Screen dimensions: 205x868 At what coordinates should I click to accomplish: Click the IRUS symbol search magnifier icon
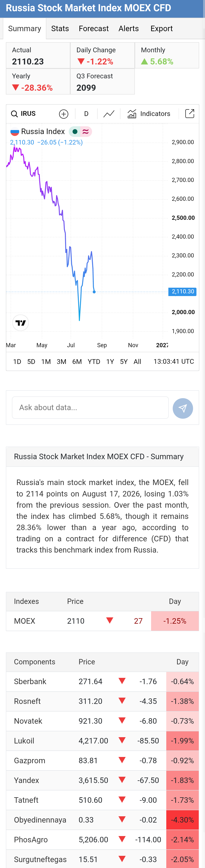[x=14, y=114]
